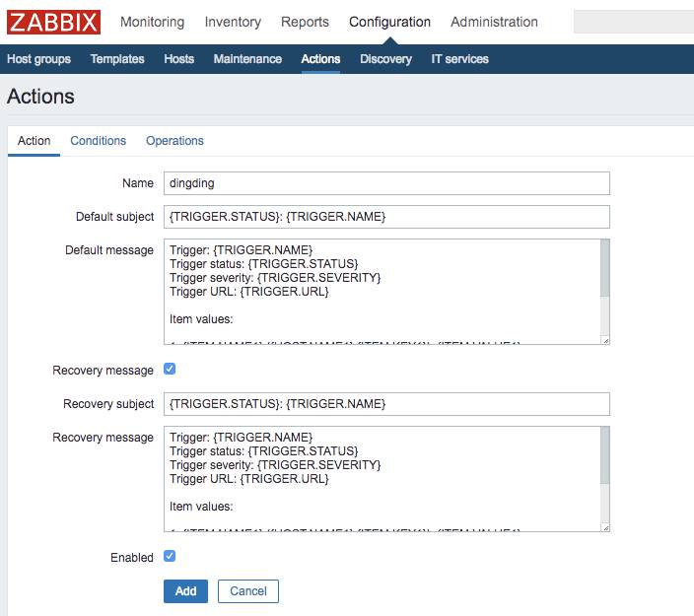Viewport: 694px width, 616px height.
Task: Click the Recovery message textarea resize handle
Action: (605, 527)
